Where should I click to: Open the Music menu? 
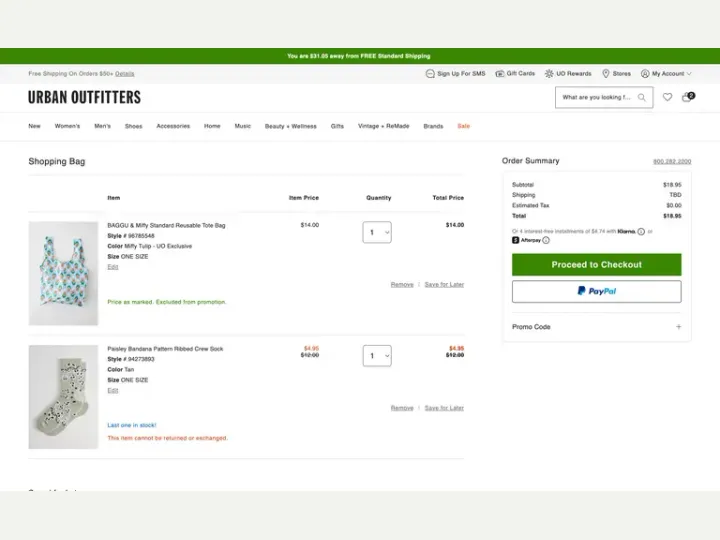coord(243,126)
